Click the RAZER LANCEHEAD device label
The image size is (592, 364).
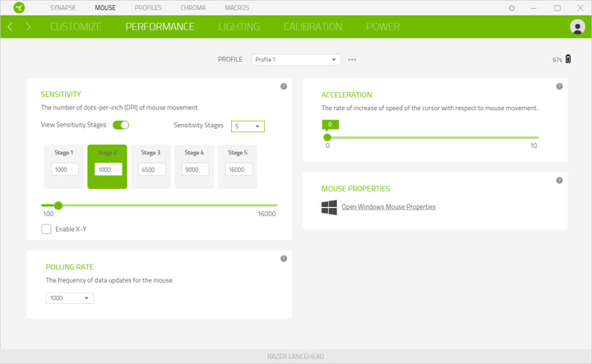[296, 357]
